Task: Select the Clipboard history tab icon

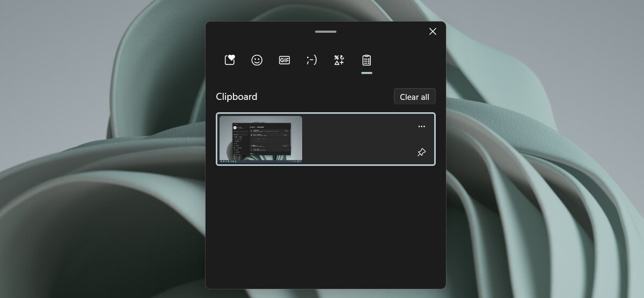Action: 367,60
